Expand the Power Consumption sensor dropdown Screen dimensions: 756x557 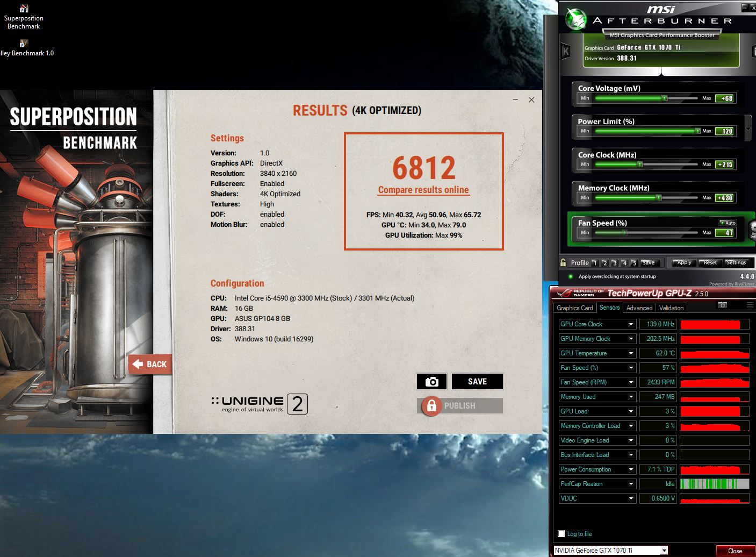[x=631, y=469]
